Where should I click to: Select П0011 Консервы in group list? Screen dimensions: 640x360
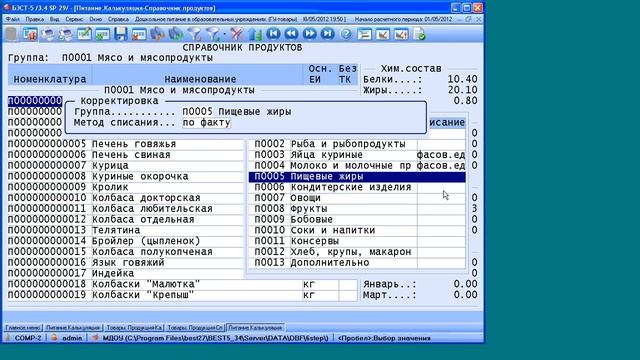pyautogui.click(x=356, y=241)
